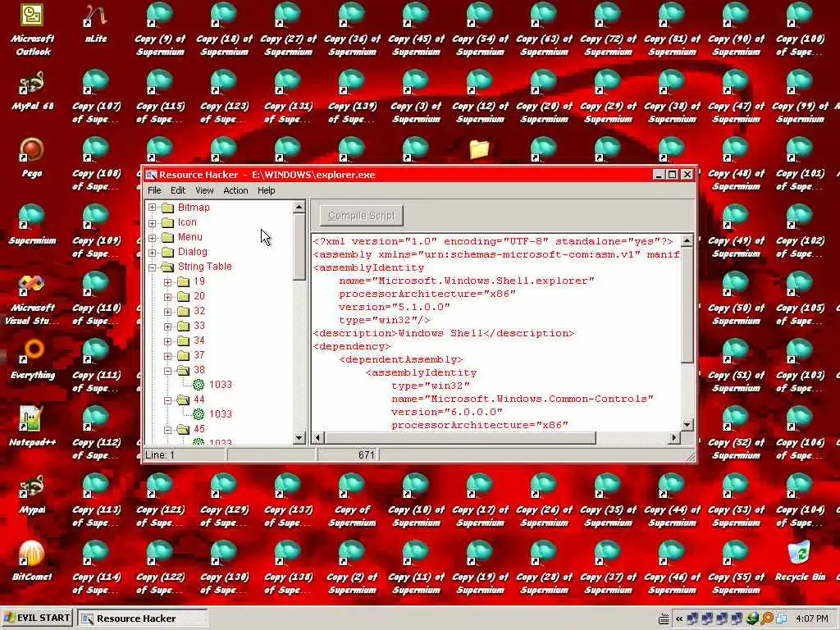The width and height of the screenshot is (840, 630).
Task: Open the EVIL START menu button
Action: click(x=37, y=618)
